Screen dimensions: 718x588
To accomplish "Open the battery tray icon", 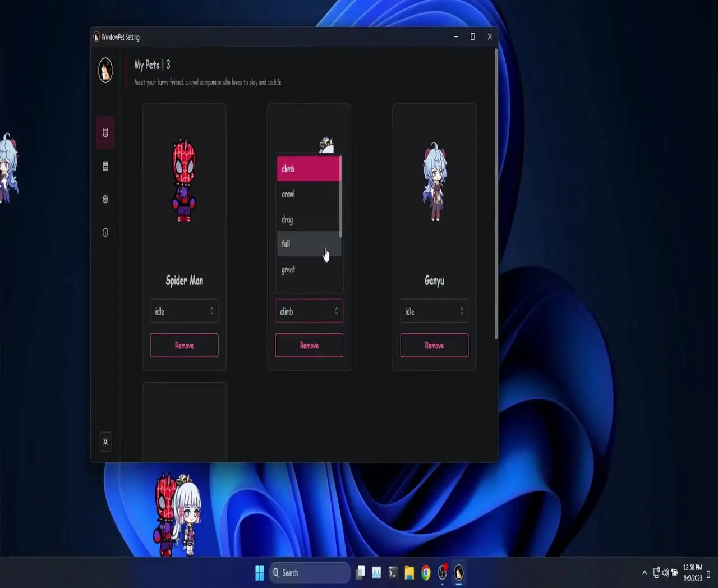I will pyautogui.click(x=674, y=573).
